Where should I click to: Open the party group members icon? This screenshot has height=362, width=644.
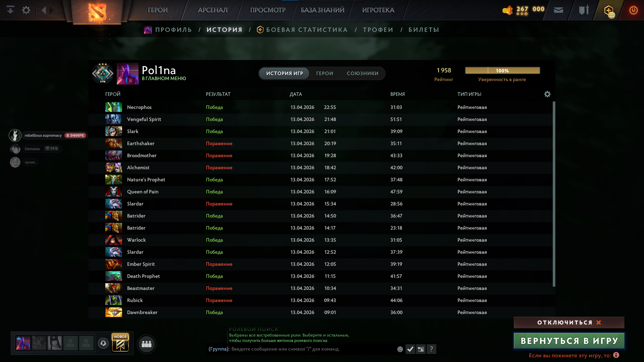click(x=147, y=344)
